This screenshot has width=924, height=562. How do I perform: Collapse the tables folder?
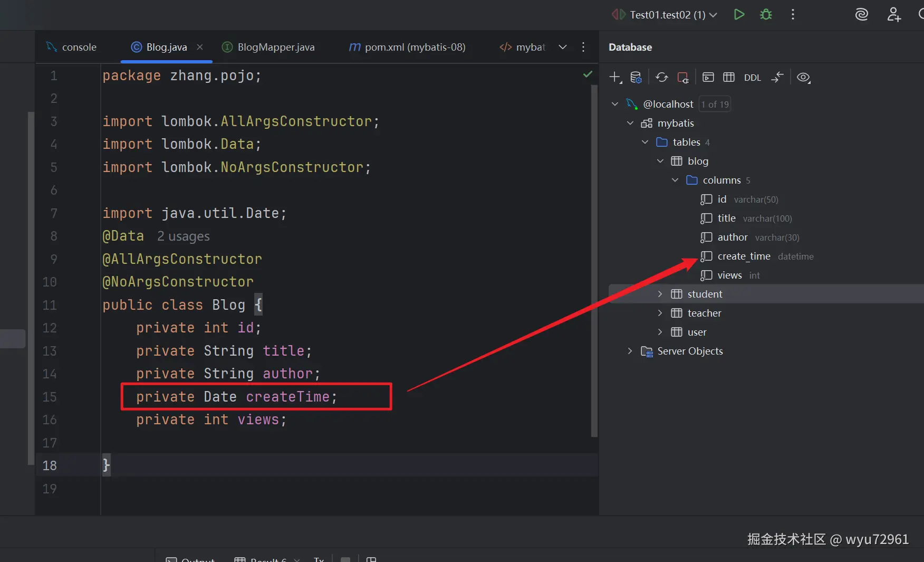pyautogui.click(x=645, y=142)
